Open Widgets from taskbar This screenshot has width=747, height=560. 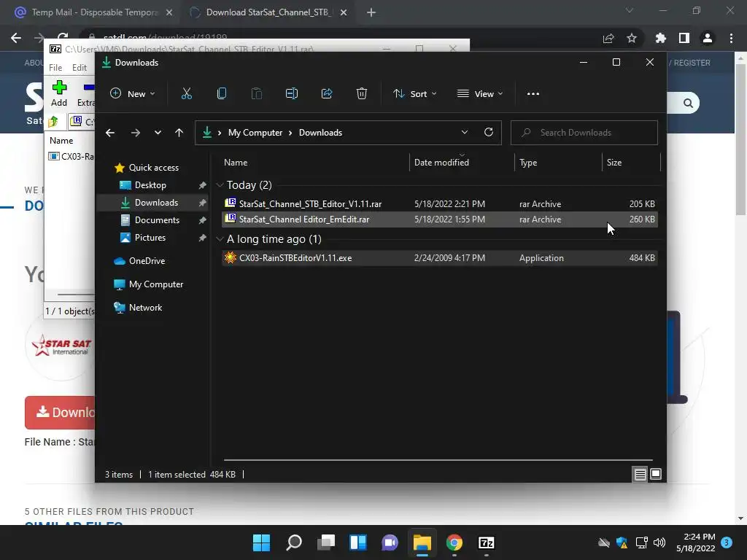click(358, 542)
